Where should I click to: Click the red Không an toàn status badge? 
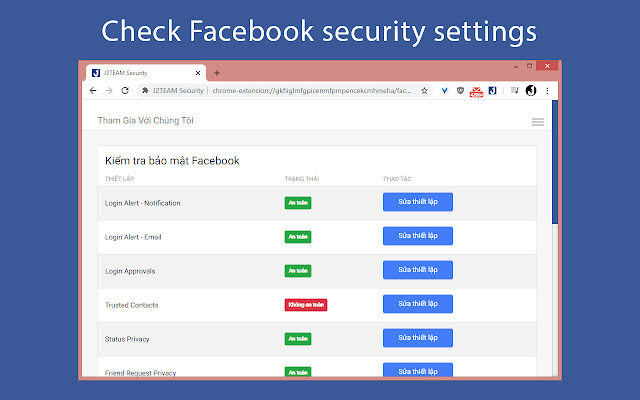306,305
